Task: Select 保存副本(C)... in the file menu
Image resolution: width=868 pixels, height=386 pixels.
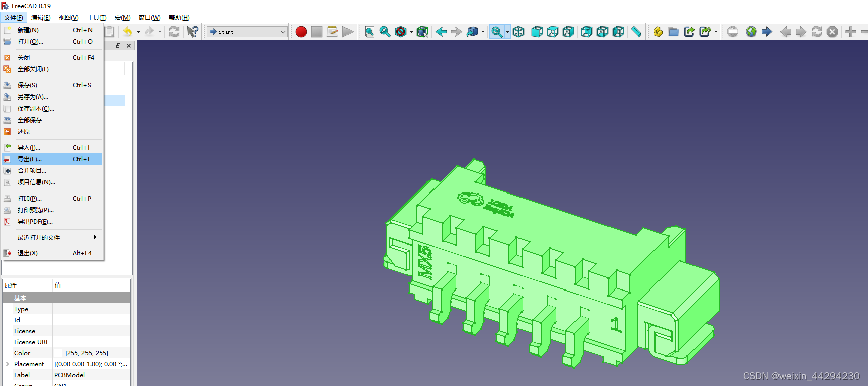Action: (52, 108)
